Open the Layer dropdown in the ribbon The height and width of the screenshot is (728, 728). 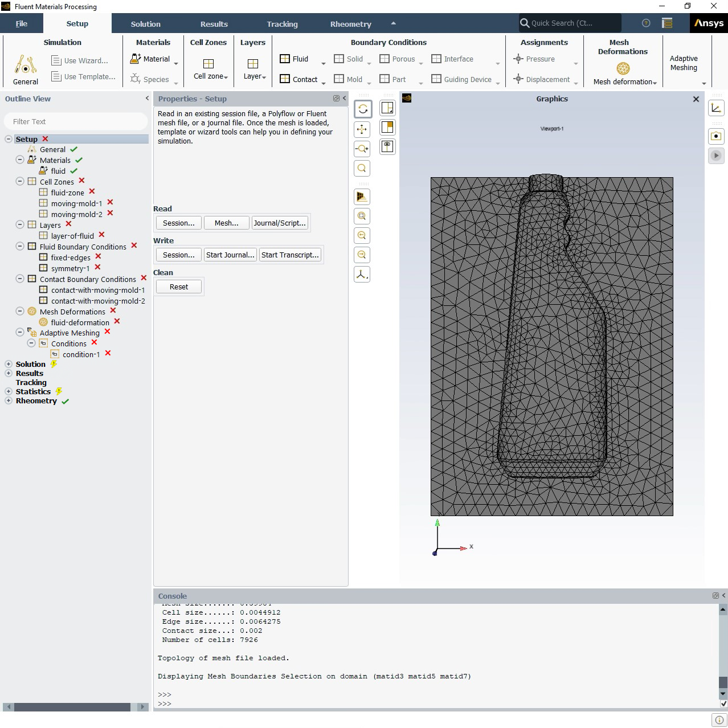click(x=253, y=75)
